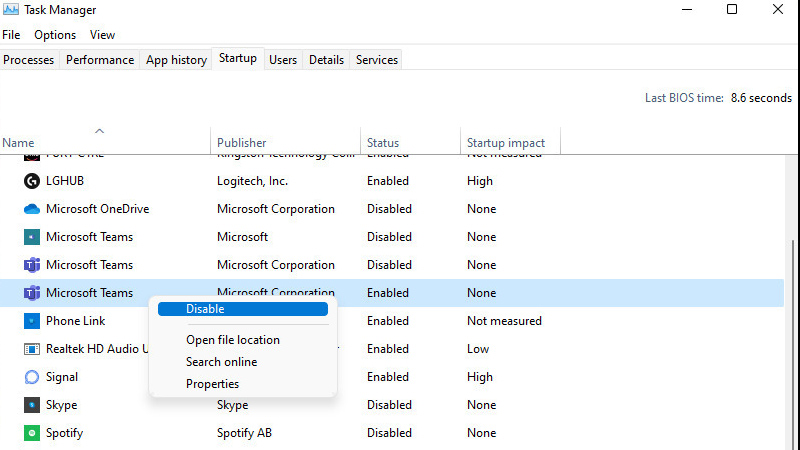Maximize the Task Manager window
800x450 pixels.
click(x=732, y=10)
